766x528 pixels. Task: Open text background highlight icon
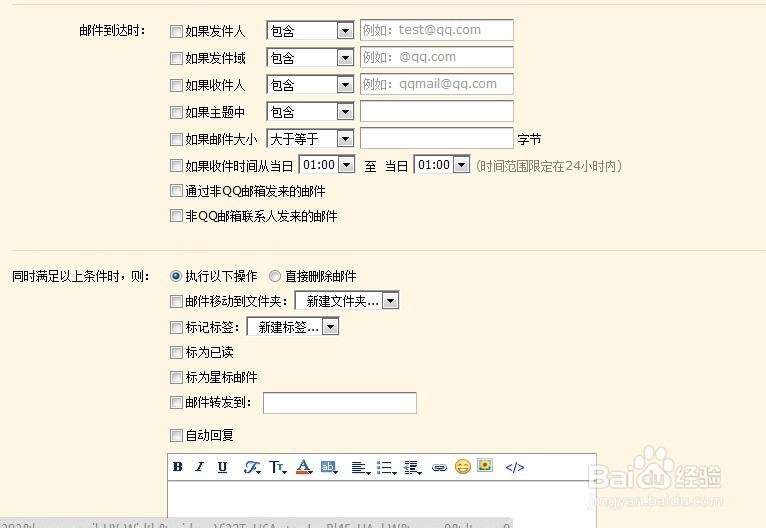coord(329,467)
